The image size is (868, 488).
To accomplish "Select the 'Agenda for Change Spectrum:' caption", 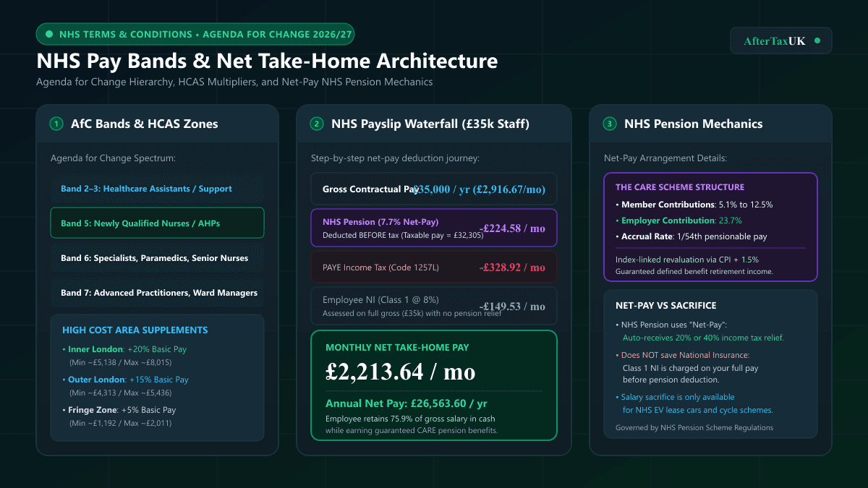I will pos(113,158).
